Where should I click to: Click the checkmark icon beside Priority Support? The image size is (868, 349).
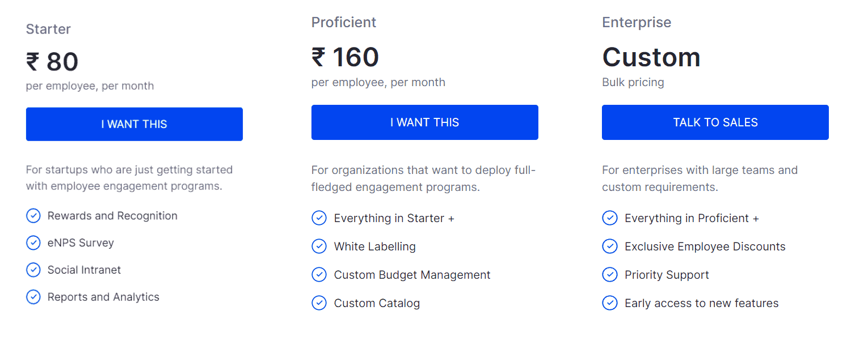(610, 274)
